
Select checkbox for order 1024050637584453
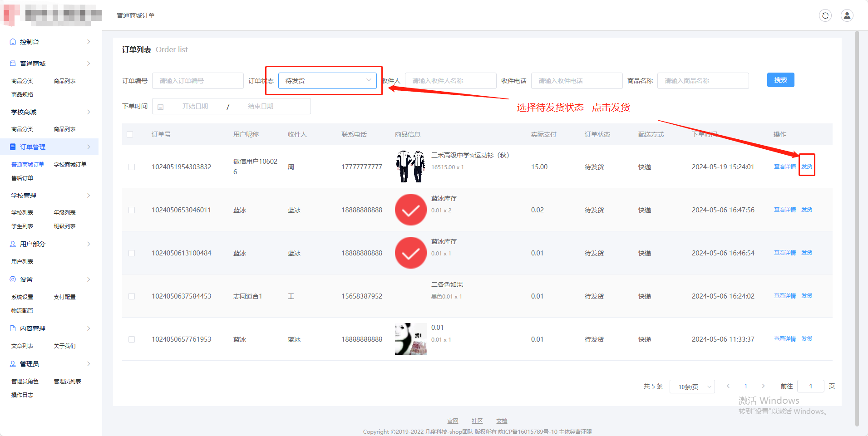click(132, 296)
